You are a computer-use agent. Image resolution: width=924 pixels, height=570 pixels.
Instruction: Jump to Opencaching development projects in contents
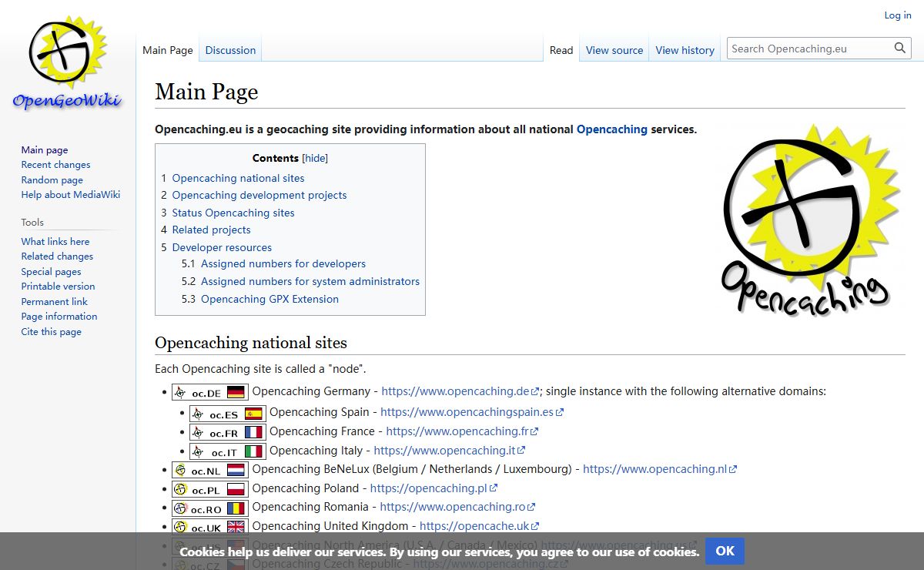(259, 196)
